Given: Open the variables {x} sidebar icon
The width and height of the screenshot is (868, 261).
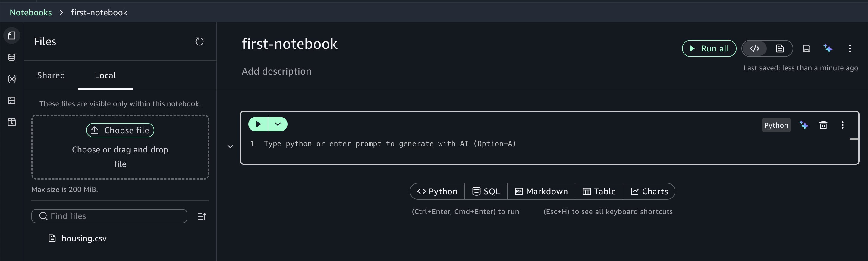Looking at the screenshot, I should tap(12, 79).
